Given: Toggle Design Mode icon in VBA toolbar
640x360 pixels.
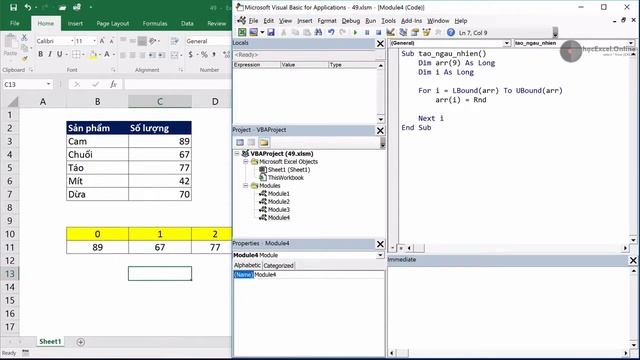Looking at the screenshot, I should [391, 32].
